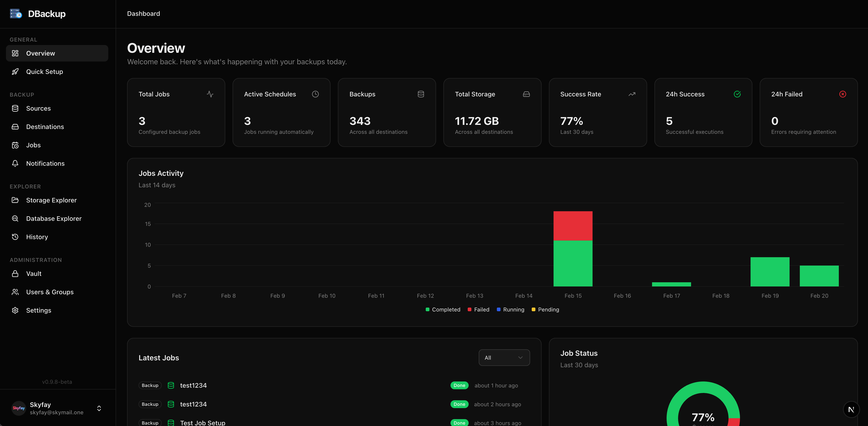Open Users & Groups via people icon
The image size is (868, 426).
coord(16,292)
